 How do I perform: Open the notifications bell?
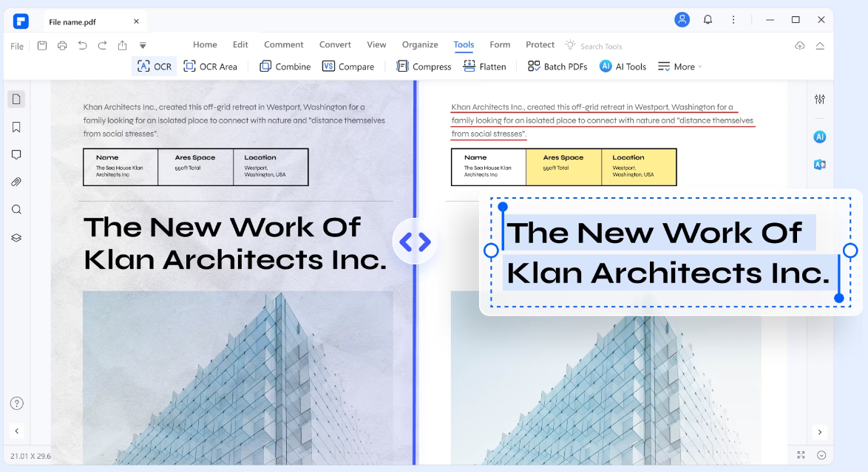point(708,19)
